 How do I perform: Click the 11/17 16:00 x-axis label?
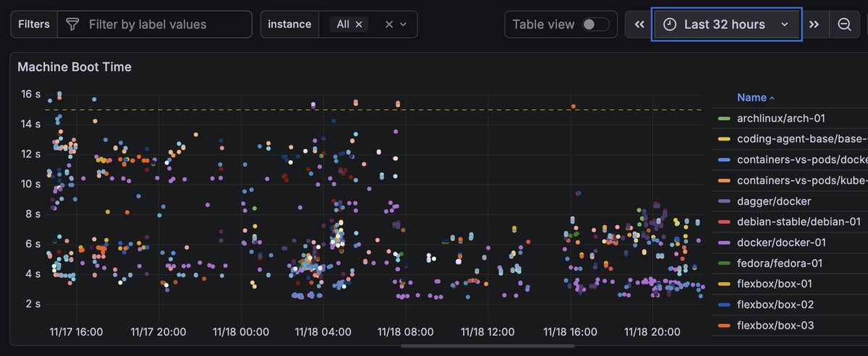point(75,332)
